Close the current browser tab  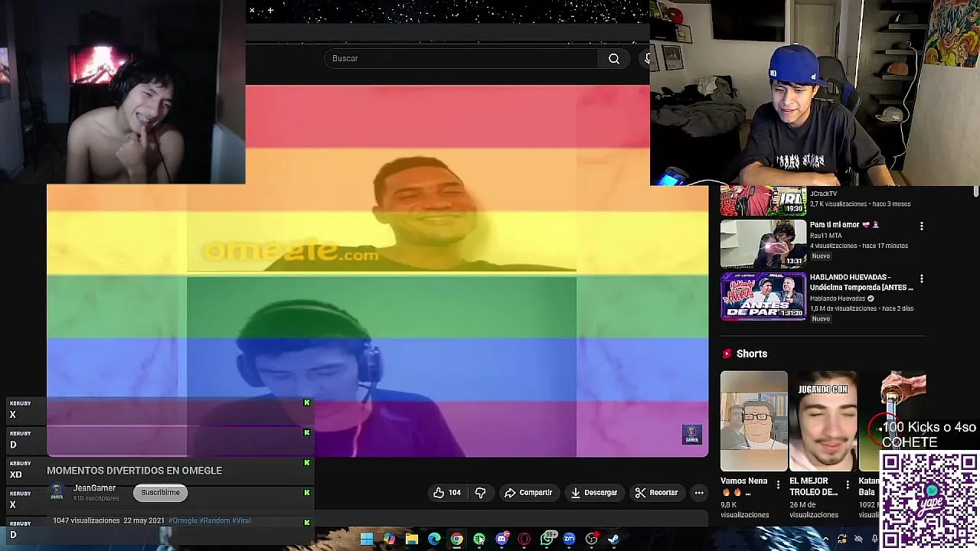click(252, 10)
